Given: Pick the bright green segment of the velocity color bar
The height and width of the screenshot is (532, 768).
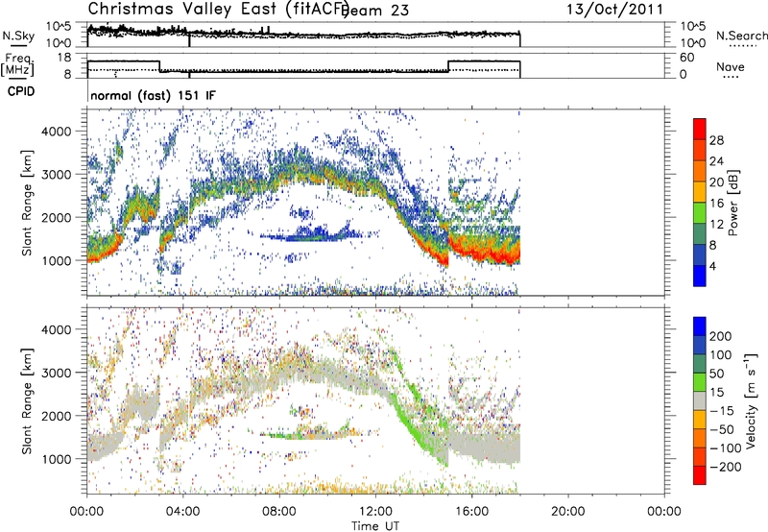Looking at the screenshot, I should click(700, 382).
